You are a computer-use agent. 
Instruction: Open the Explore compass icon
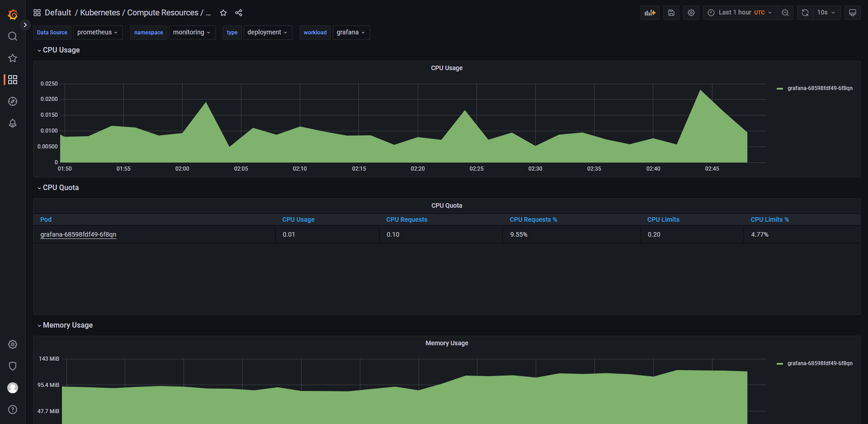point(13,101)
